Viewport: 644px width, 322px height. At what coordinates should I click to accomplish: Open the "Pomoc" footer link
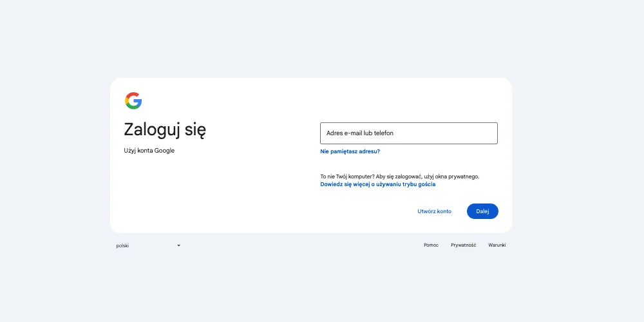(x=431, y=245)
